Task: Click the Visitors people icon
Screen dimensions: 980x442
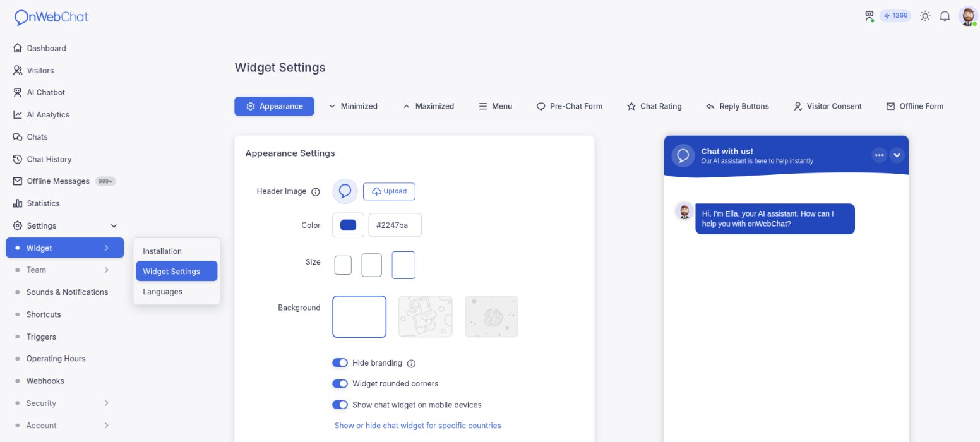Action: click(x=18, y=70)
